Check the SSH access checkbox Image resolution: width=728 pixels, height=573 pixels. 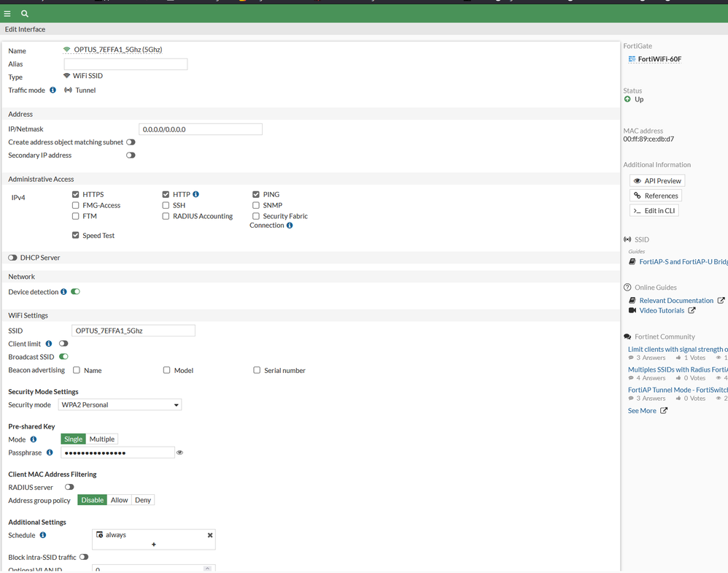(x=166, y=205)
